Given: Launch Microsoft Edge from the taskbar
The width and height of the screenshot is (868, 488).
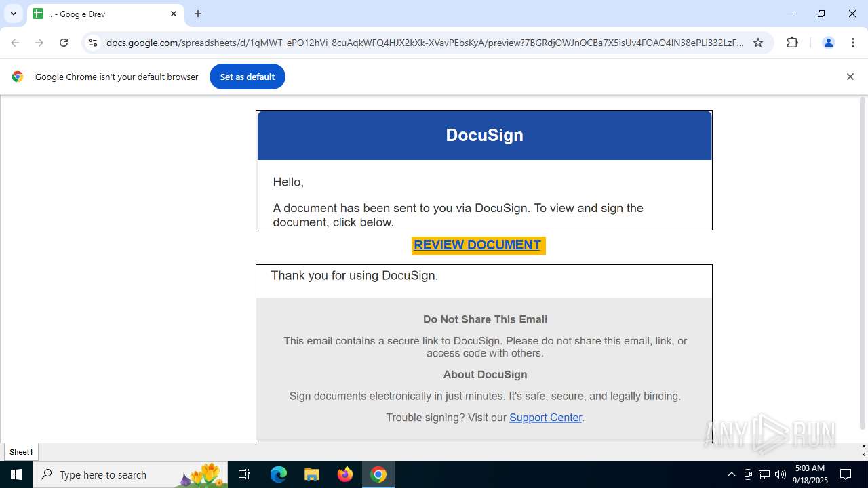Looking at the screenshot, I should [279, 474].
